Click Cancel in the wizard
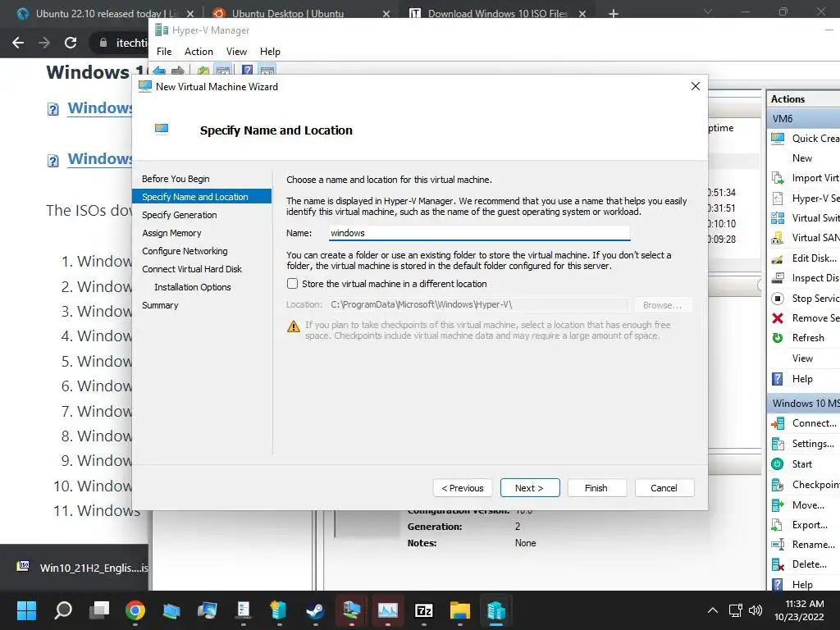Screen dimensions: 840x630 [664, 488]
